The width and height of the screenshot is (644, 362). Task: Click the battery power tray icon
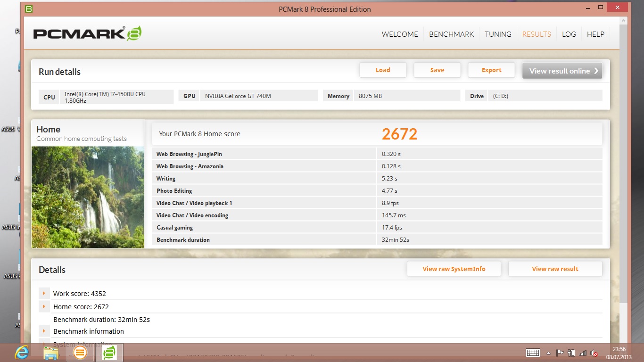[x=571, y=353]
